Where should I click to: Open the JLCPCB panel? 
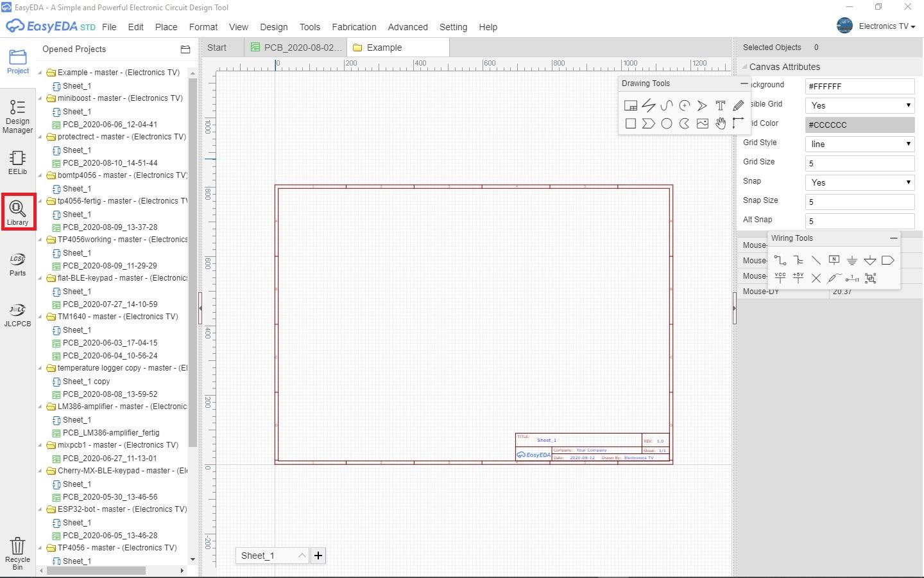(x=18, y=315)
